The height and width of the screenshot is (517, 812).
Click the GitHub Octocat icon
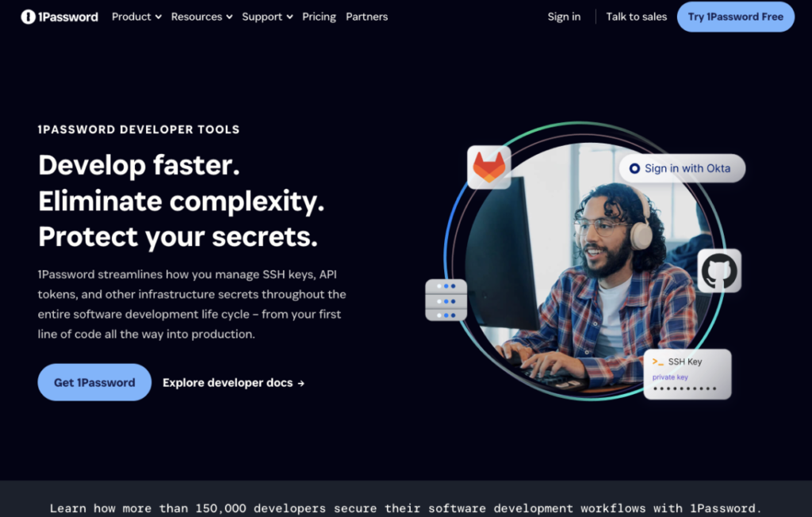tap(719, 270)
